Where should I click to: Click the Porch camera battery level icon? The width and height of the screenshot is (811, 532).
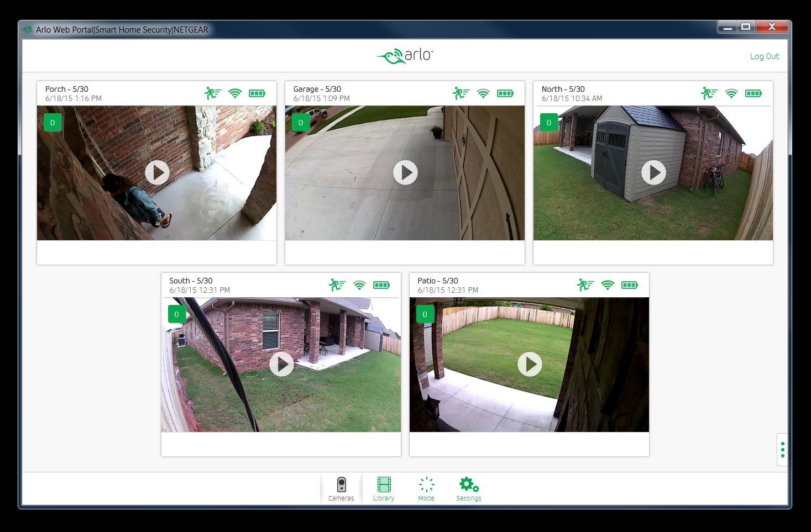pyautogui.click(x=257, y=93)
